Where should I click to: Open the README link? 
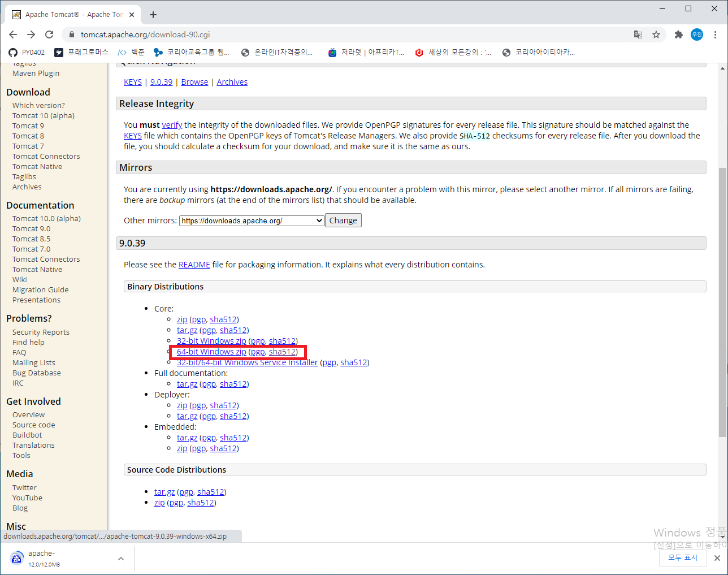click(x=194, y=265)
